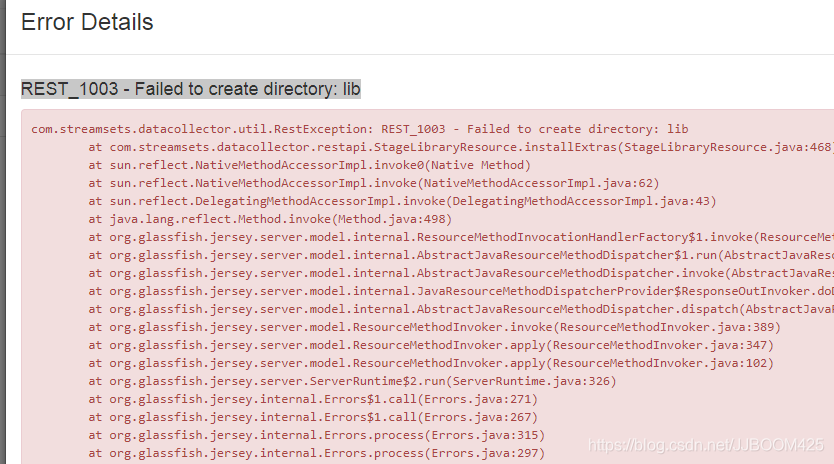The image size is (834, 464).
Task: Click the ResourceMethodInvoker.java:347 line
Action: click(431, 345)
